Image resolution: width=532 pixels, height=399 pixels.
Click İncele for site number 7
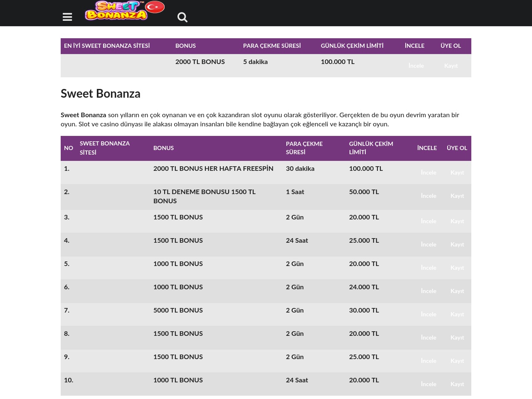pos(429,315)
